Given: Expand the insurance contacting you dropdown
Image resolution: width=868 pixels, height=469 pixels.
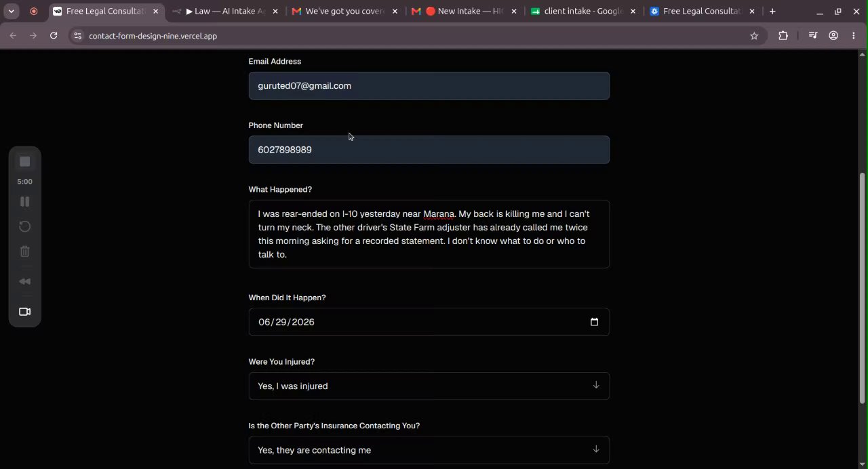Looking at the screenshot, I should (429, 450).
